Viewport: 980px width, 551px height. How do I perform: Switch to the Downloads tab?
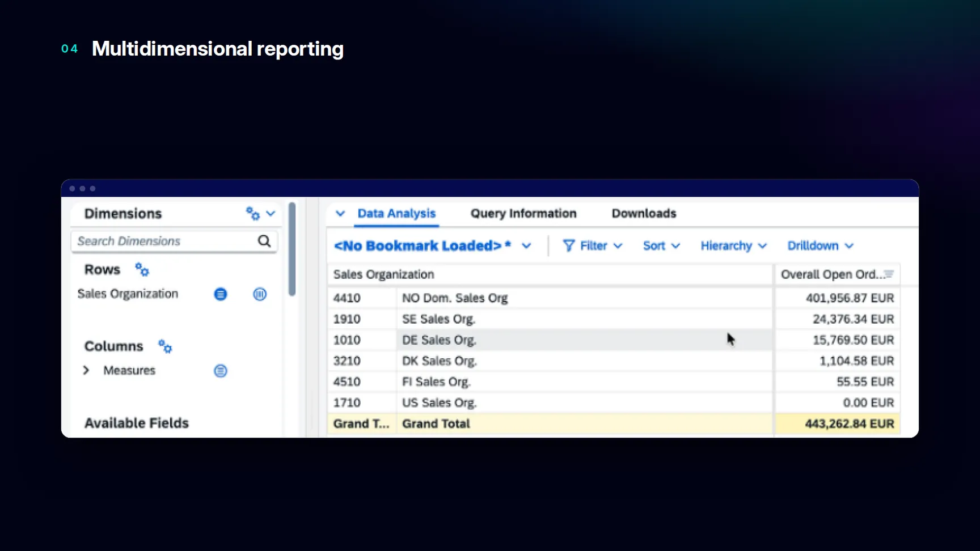coord(644,214)
